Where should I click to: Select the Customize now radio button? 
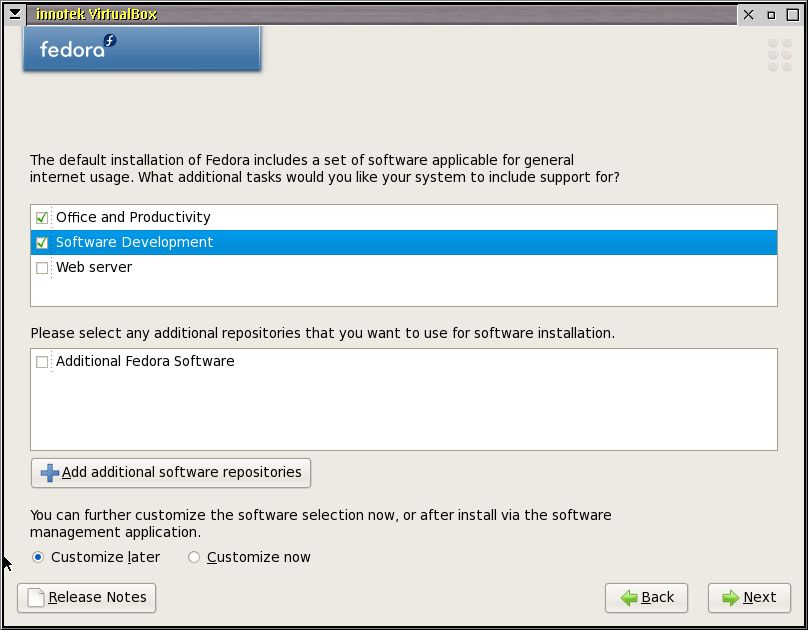[x=194, y=557]
